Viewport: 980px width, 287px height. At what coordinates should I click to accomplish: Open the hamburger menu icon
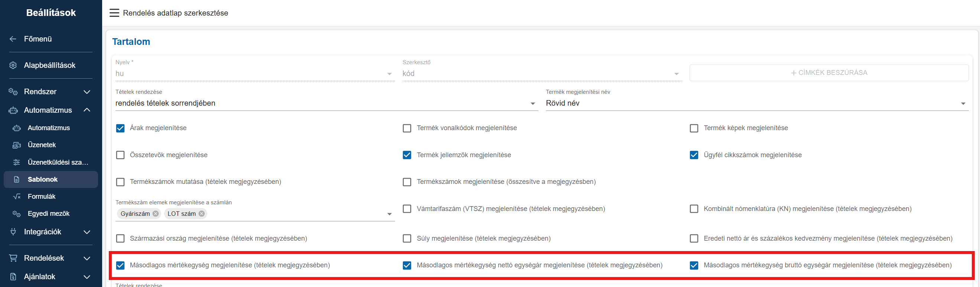pos(114,13)
